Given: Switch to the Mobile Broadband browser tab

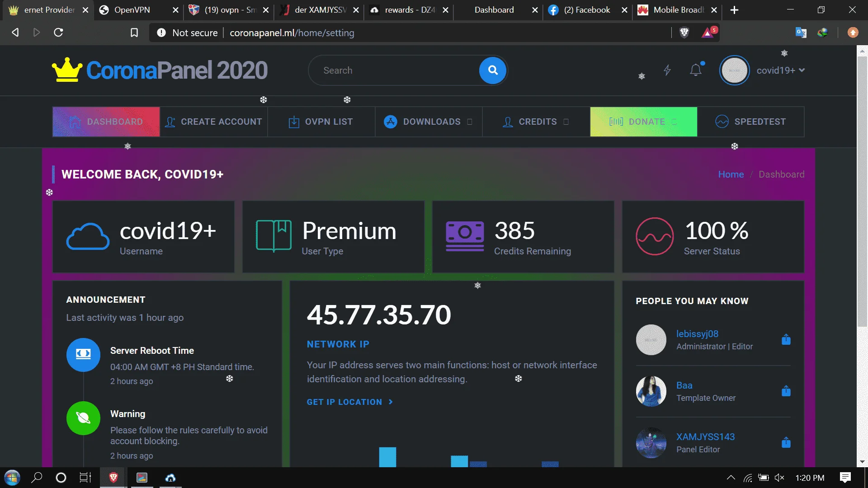Looking at the screenshot, I should click(677, 10).
